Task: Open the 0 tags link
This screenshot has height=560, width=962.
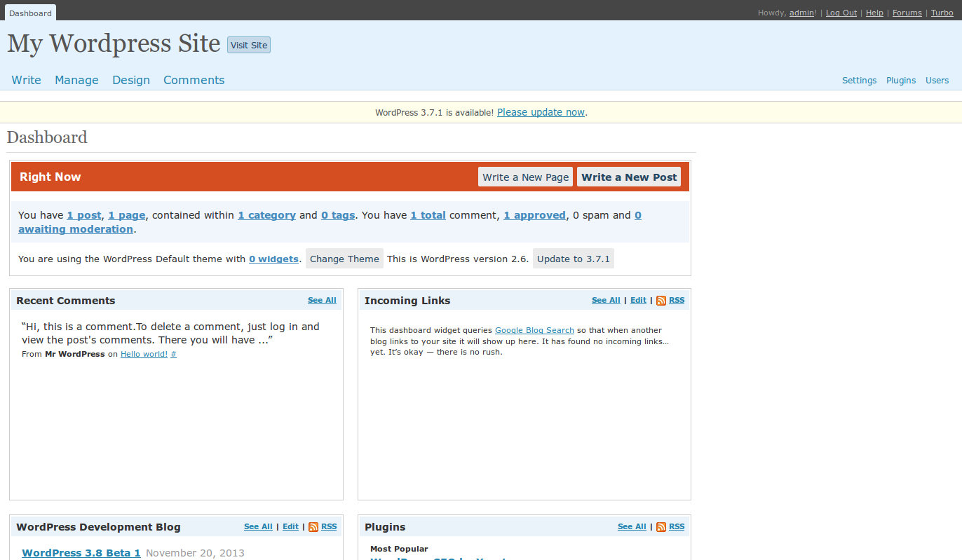Action: 338,215
